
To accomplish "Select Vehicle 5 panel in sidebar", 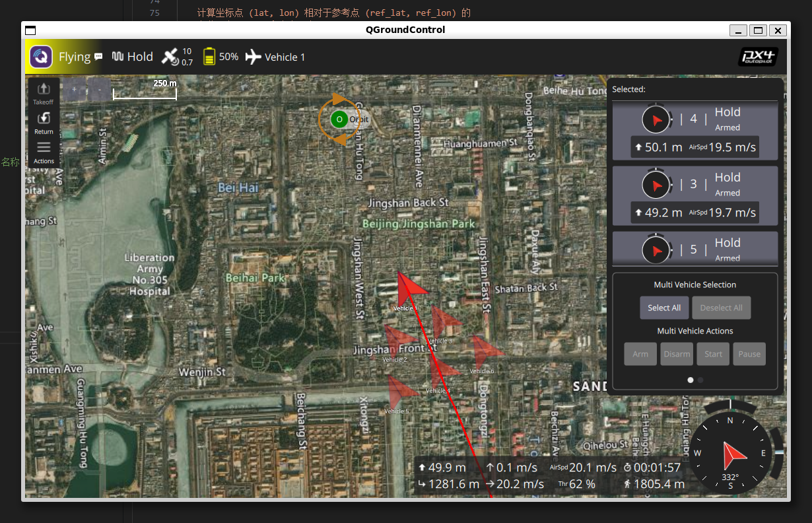I will [694, 250].
